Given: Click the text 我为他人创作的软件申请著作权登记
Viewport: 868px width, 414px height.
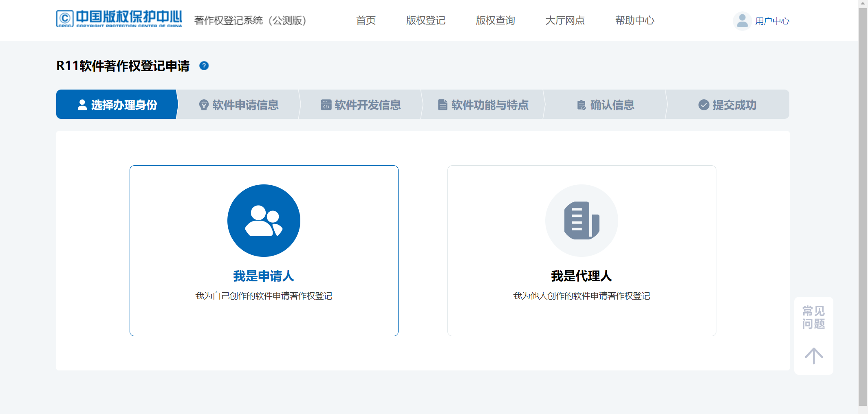Looking at the screenshot, I should 582,296.
